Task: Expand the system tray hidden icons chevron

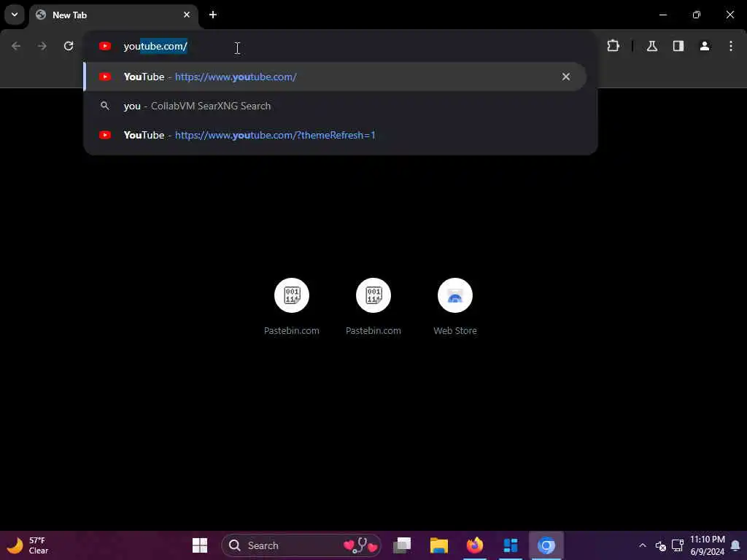Action: point(642,545)
